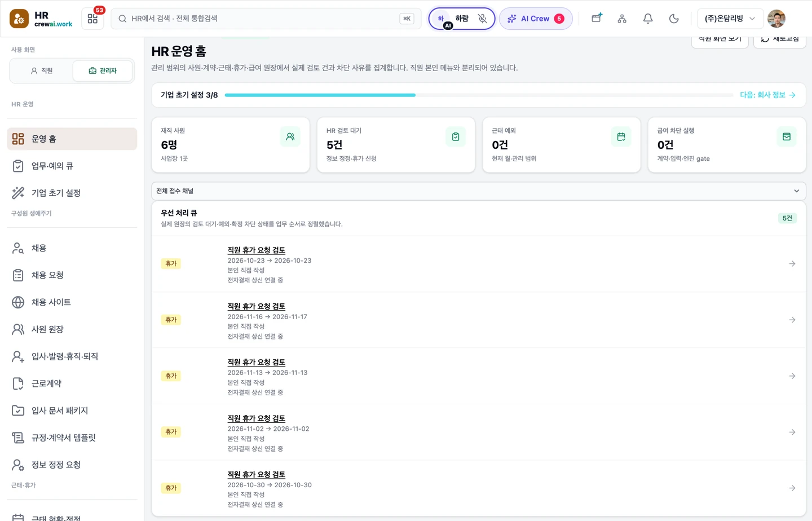This screenshot has height=521, width=812.
Task: Open leave request dated 2026-10-23
Action: pos(479,264)
